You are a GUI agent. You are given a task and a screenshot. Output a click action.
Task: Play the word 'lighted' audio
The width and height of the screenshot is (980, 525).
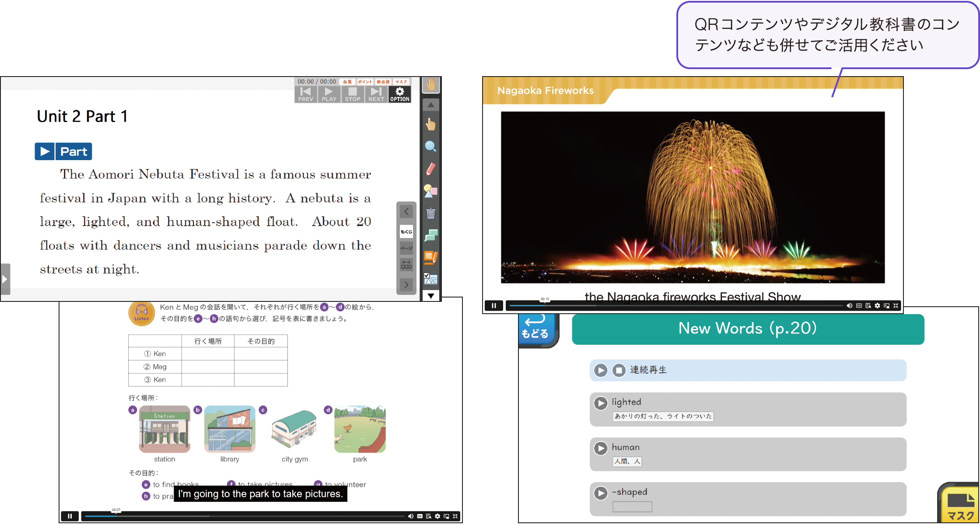pos(601,403)
